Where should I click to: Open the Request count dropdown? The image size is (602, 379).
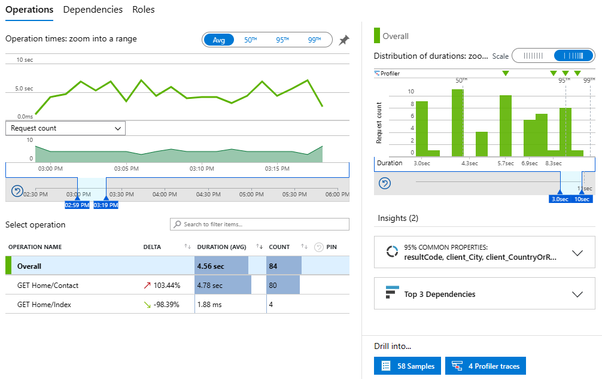[65, 128]
